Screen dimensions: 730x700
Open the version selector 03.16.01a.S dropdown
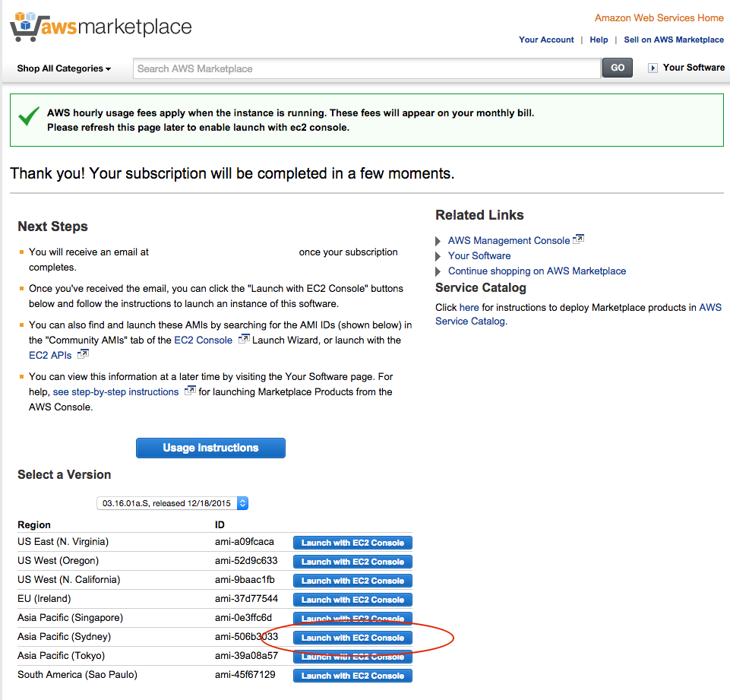point(172,503)
